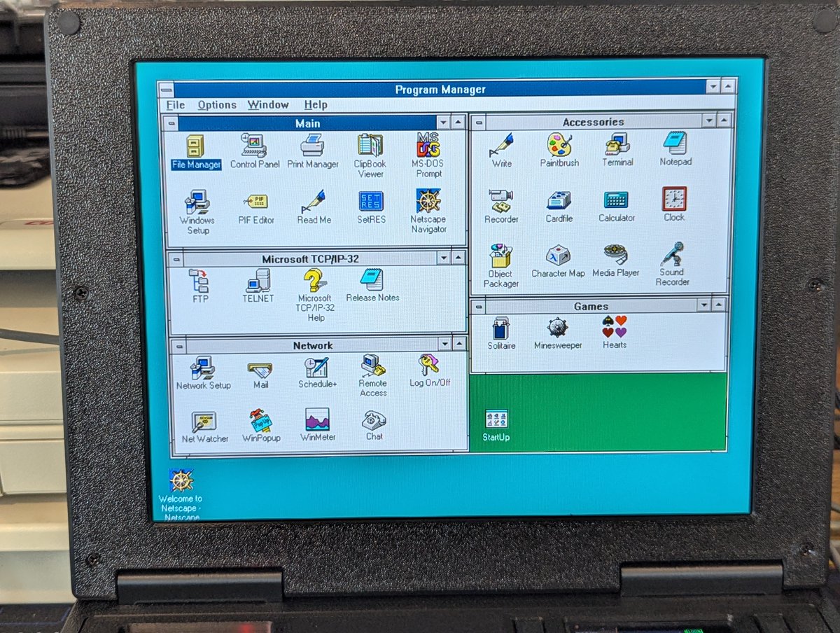Screen dimensions: 840x633
Task: Select the Minesweeper icon
Action: (558, 328)
